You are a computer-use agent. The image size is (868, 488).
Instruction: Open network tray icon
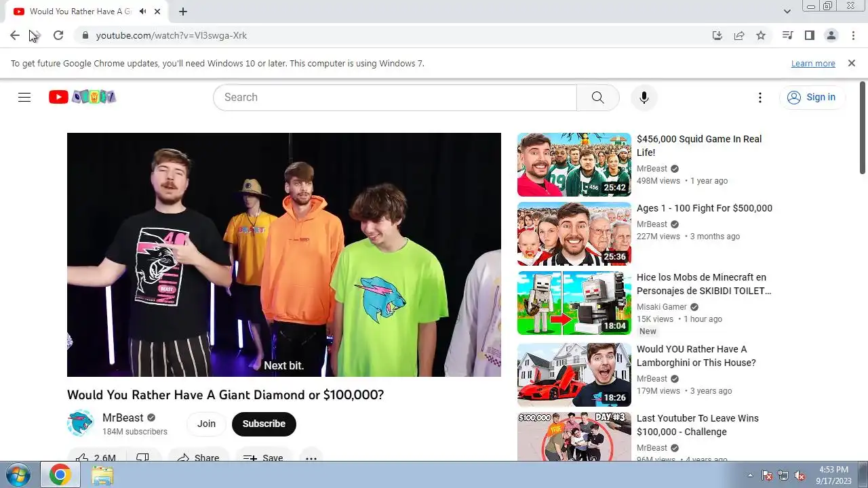click(783, 475)
